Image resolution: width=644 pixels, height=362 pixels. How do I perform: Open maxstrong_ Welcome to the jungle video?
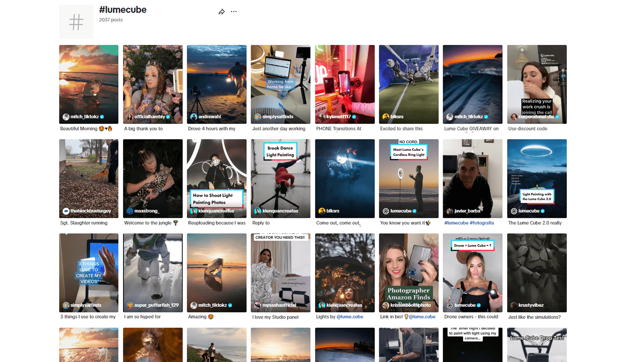tap(153, 179)
